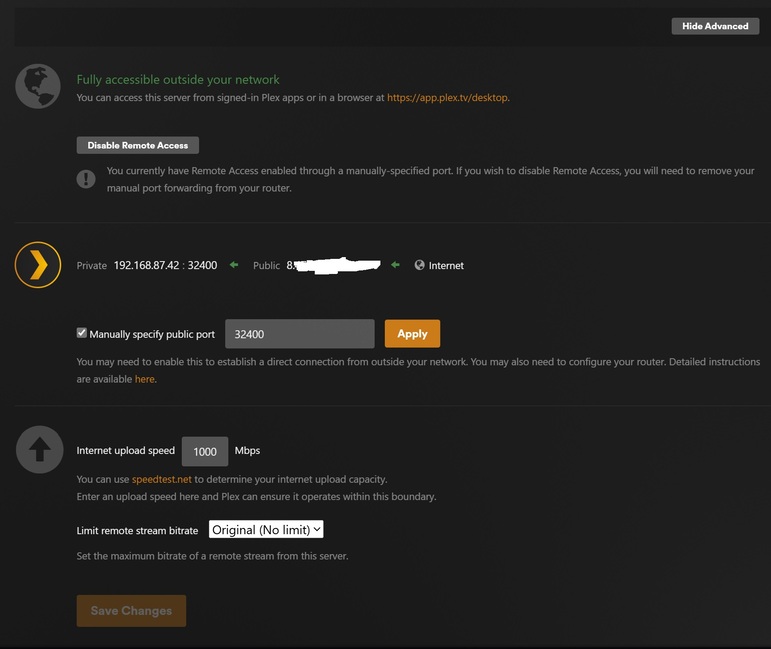The height and width of the screenshot is (649, 771).
Task: Click private address 192.168.87.42 : 32400
Action: [165, 266]
